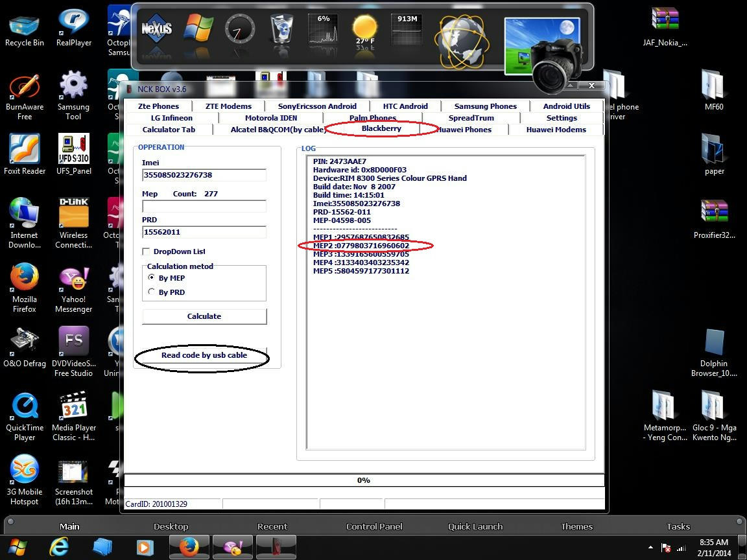The width and height of the screenshot is (747, 560).
Task: Open Internet Explorer on taskbar
Action: click(x=60, y=547)
